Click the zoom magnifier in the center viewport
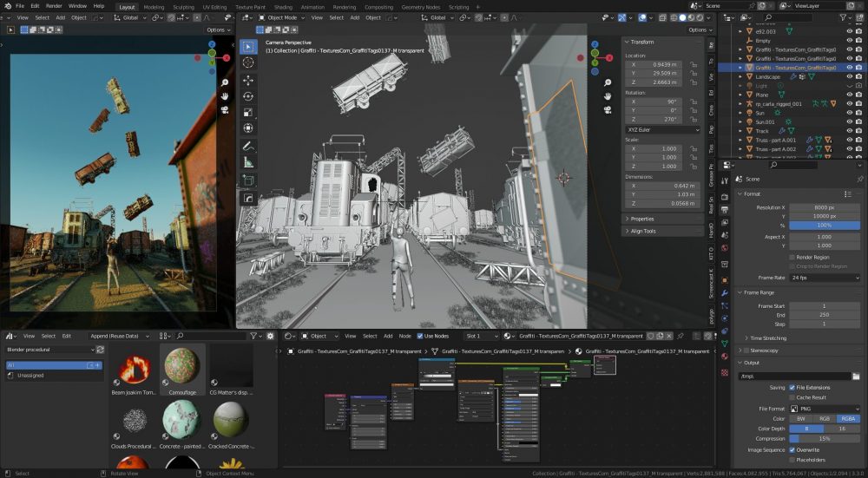 pyautogui.click(x=608, y=82)
